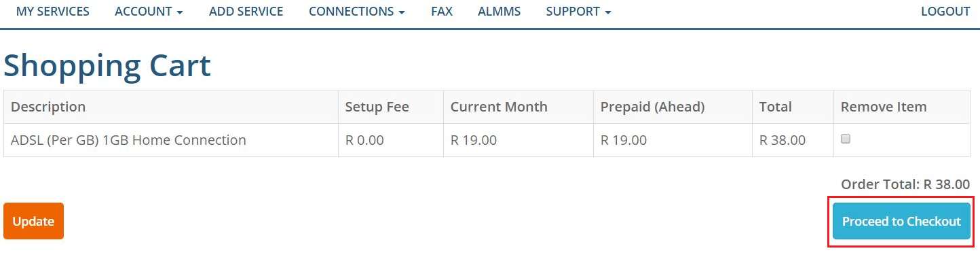
Task: Click the Shopping Cart heading
Action: [x=107, y=65]
